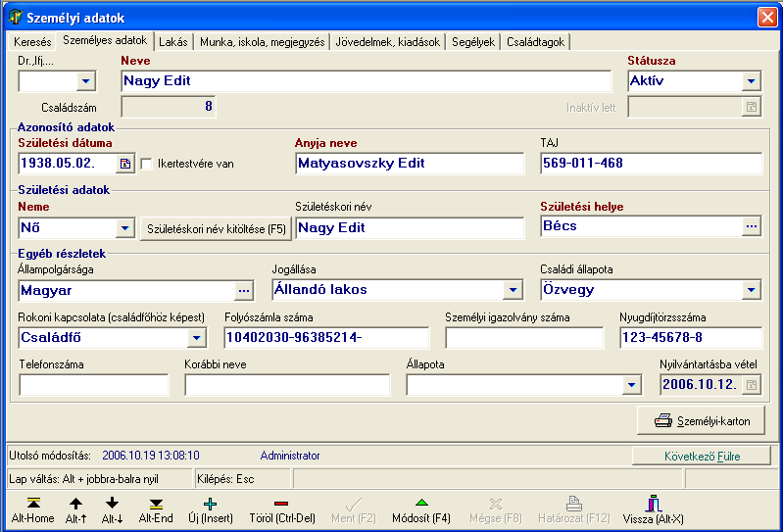Open the Jövedelmek, kiadások tab

tap(387, 42)
